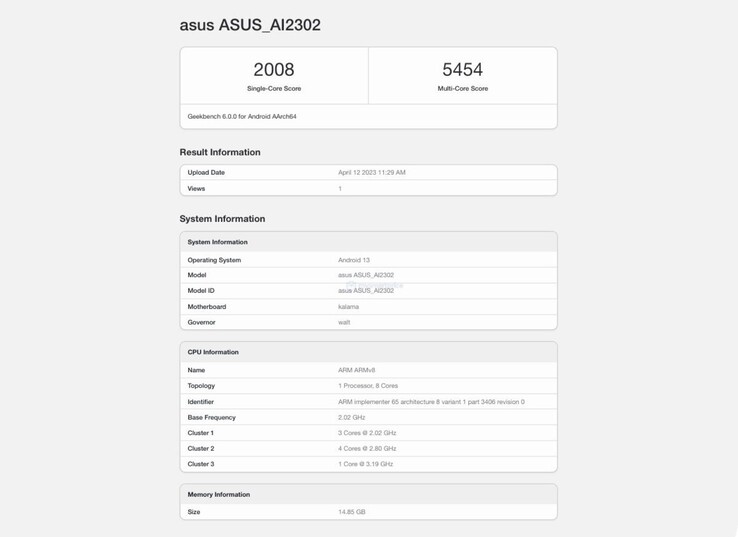The image size is (738, 537).
Task: Click the 'Name' row label under CPU Information
Action: (x=196, y=370)
